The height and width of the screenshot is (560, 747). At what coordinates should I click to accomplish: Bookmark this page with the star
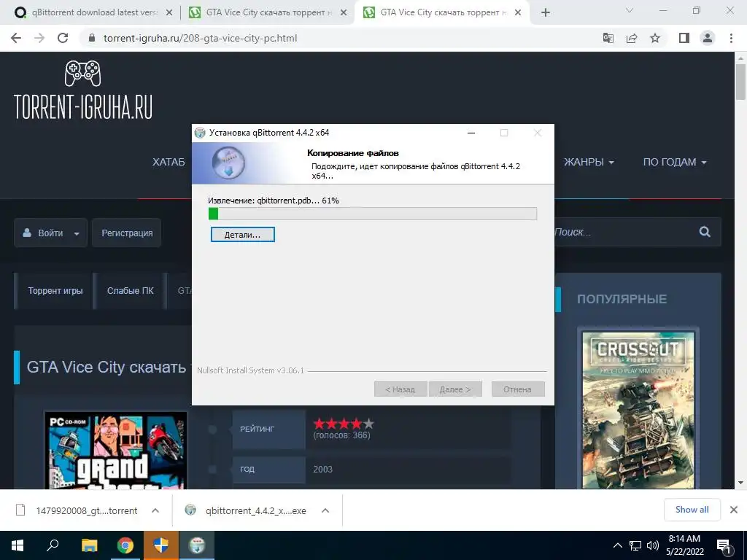655,38
